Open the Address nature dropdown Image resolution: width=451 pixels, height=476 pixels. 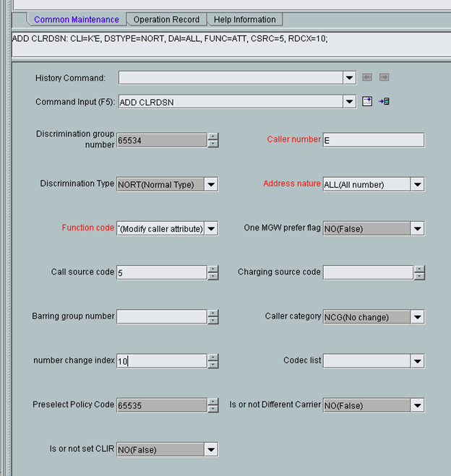click(x=417, y=185)
